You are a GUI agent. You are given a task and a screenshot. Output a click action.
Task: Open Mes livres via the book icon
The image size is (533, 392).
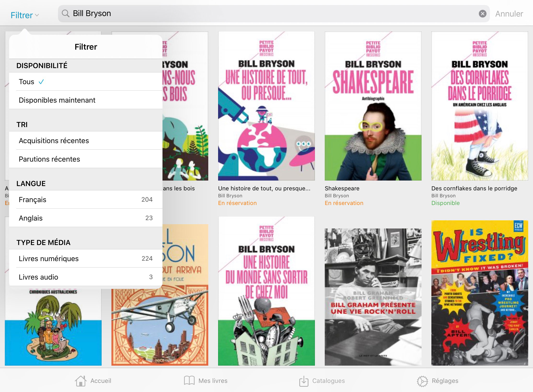pyautogui.click(x=189, y=381)
